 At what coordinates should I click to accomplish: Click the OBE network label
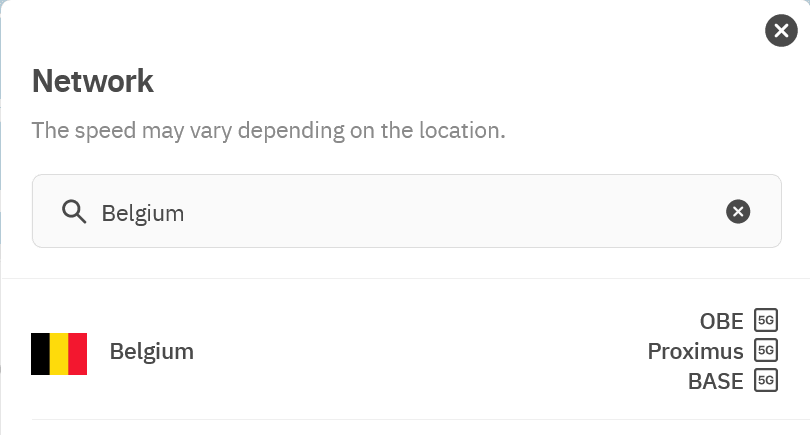click(722, 321)
